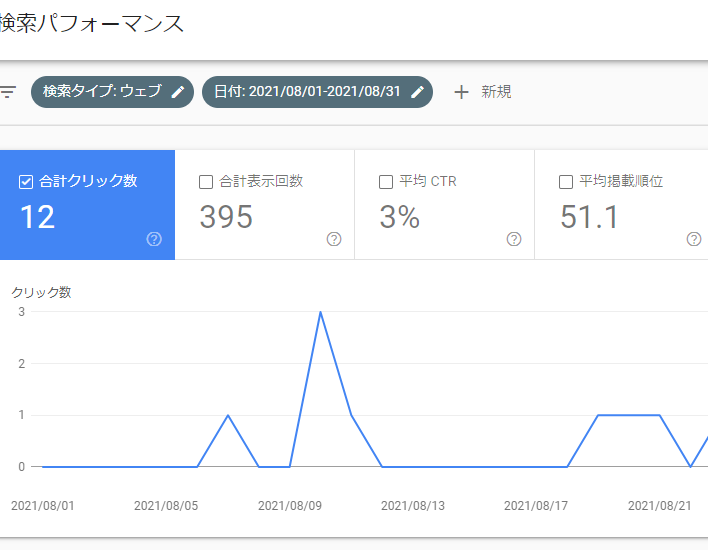This screenshot has height=550, width=708.
Task: Open the filter list icon
Action: [8, 92]
